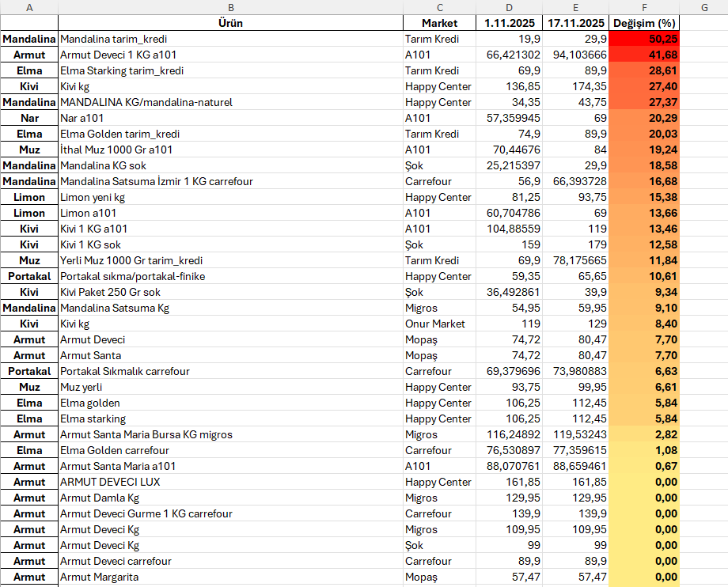Screen dimensions: 728x587
Task: Select the cell with value 73,980883
Action: point(576,371)
